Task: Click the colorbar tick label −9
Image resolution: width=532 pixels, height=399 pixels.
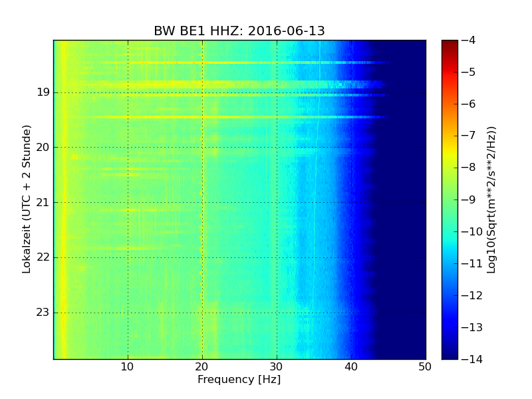Action: click(x=469, y=199)
